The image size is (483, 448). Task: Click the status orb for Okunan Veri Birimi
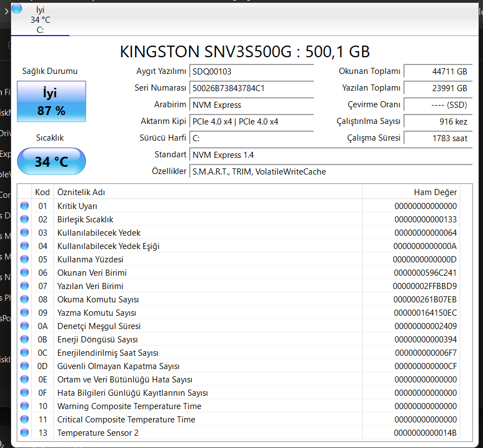click(24, 272)
